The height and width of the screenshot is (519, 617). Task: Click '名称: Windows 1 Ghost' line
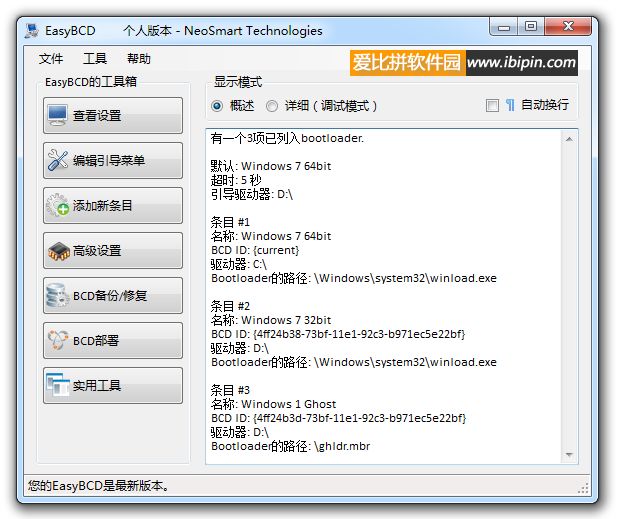(273, 404)
